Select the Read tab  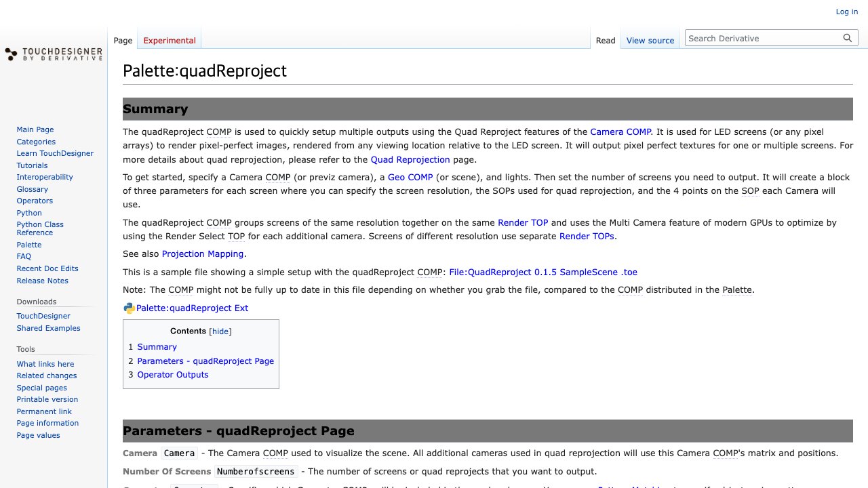(606, 41)
